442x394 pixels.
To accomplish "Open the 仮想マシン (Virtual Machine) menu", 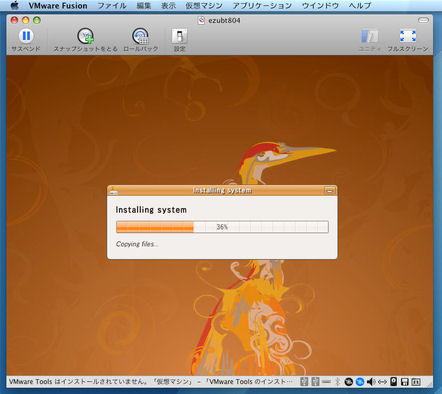I will click(x=204, y=6).
